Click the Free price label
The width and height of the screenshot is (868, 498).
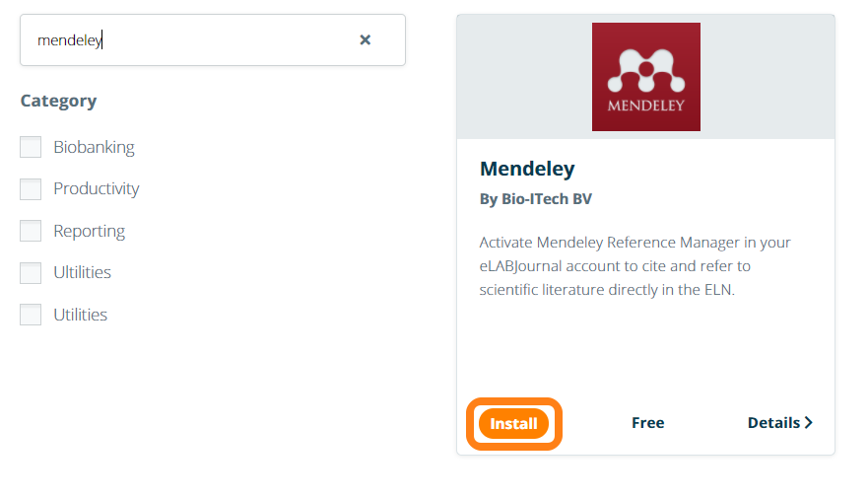pos(647,423)
